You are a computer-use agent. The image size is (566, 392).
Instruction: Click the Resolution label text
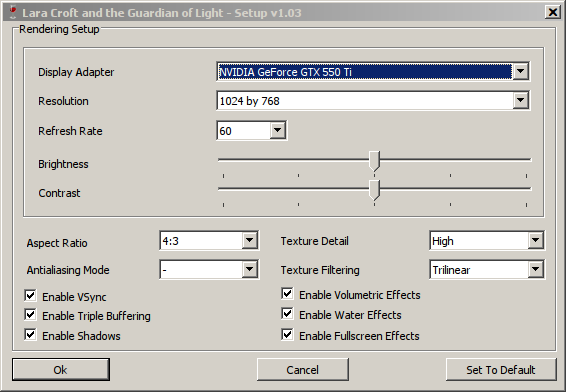pos(64,101)
